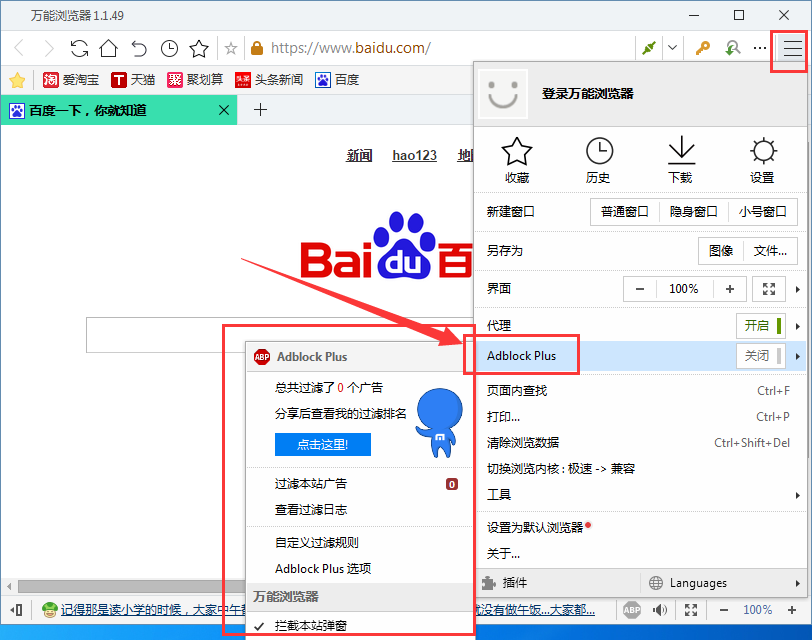Decrease zoom with the minus control

tap(639, 288)
